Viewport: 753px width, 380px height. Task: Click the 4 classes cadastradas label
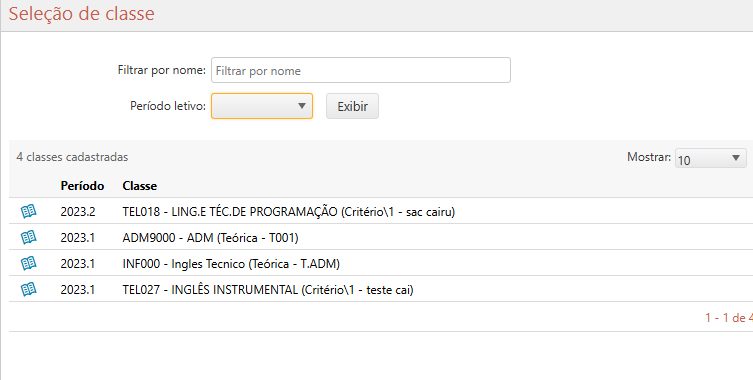click(x=72, y=157)
